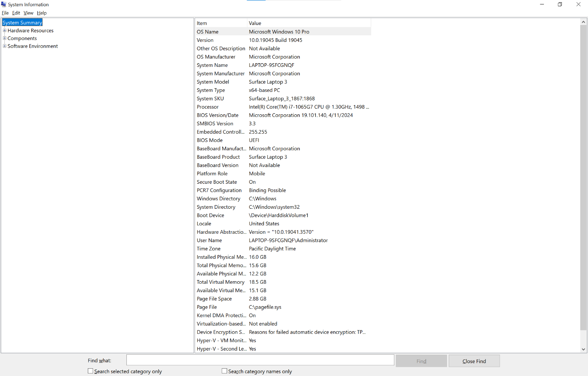The height and width of the screenshot is (376, 588).
Task: Click the Value column header
Action: (309, 23)
